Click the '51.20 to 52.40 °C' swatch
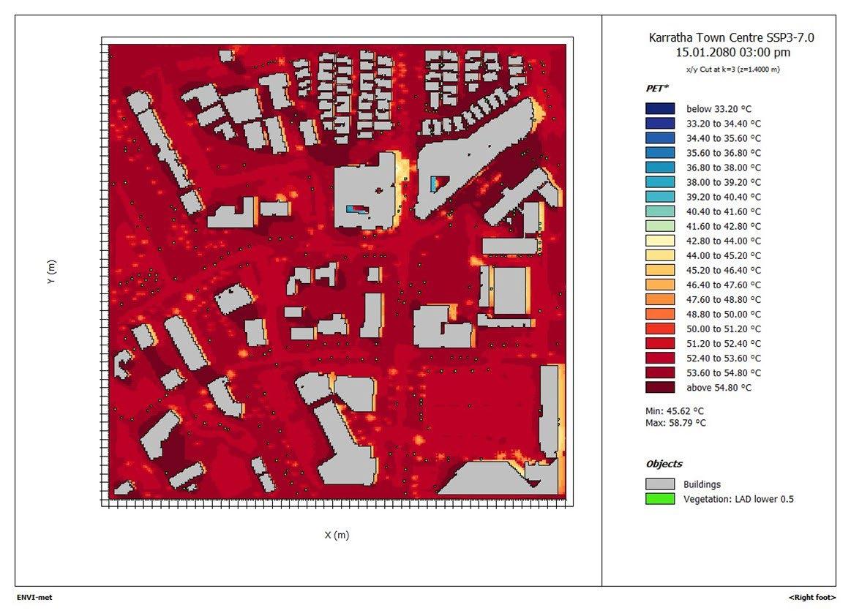Screen dimensions: 851x616 (x=660, y=343)
